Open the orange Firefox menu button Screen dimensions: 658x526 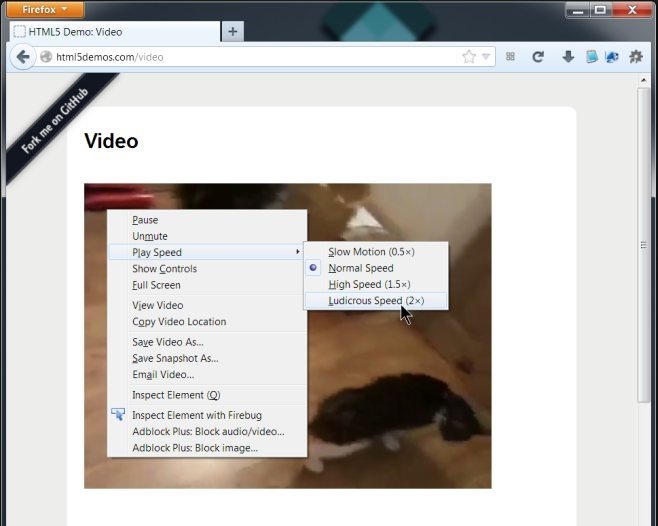[45, 9]
